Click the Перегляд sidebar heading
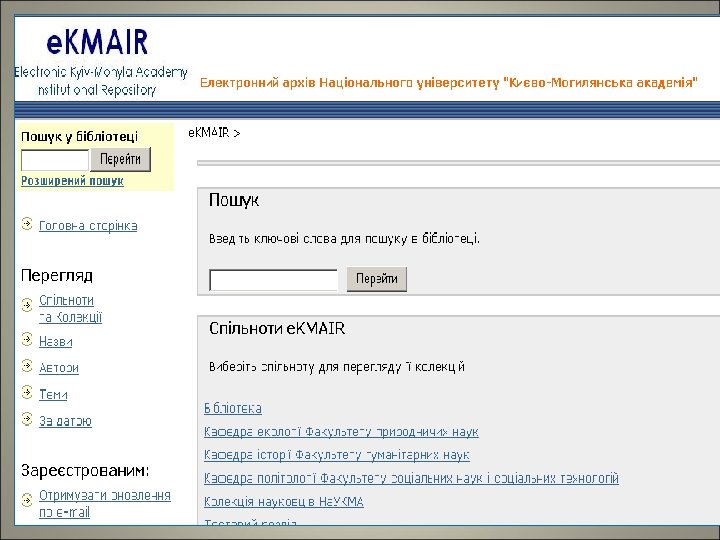Image resolution: width=720 pixels, height=540 pixels. (x=57, y=276)
